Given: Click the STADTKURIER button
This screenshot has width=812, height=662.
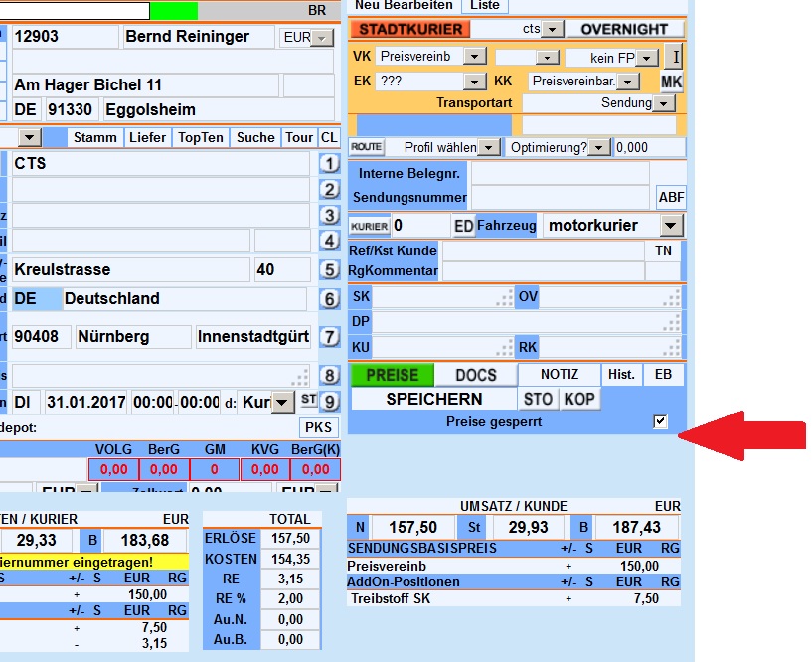Looking at the screenshot, I should point(410,29).
